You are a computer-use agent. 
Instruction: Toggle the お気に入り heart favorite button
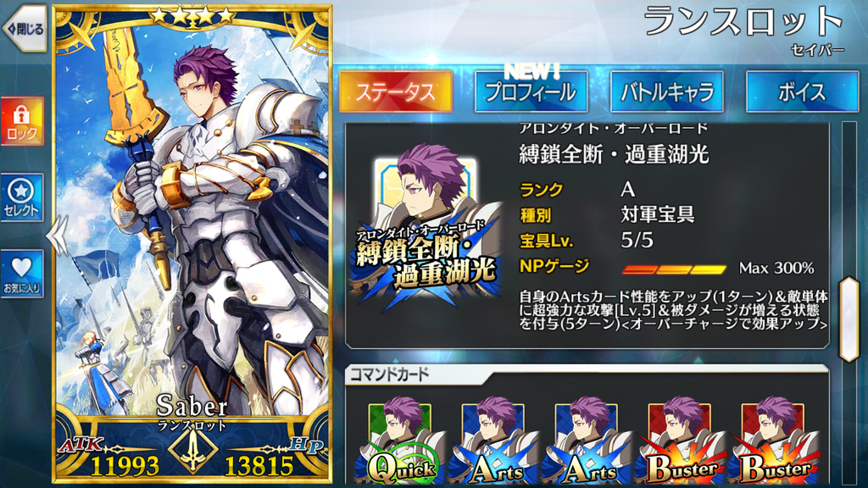point(22,274)
